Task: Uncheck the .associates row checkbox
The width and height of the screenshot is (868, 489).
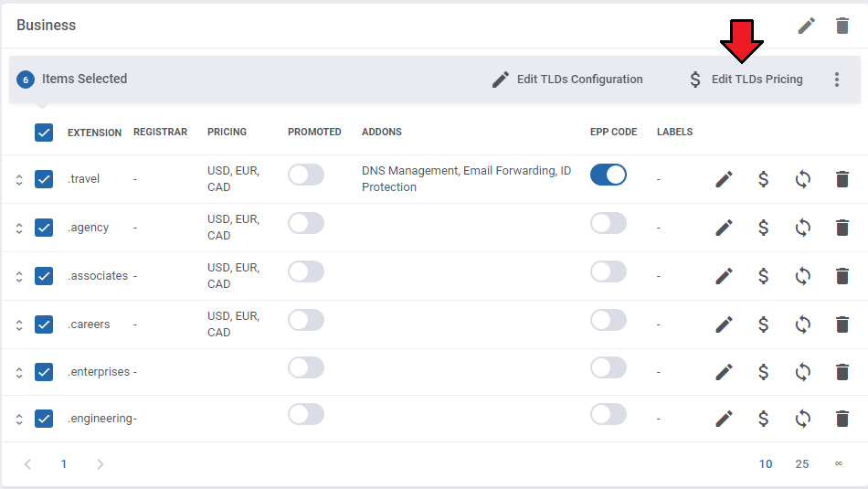Action: (44, 276)
